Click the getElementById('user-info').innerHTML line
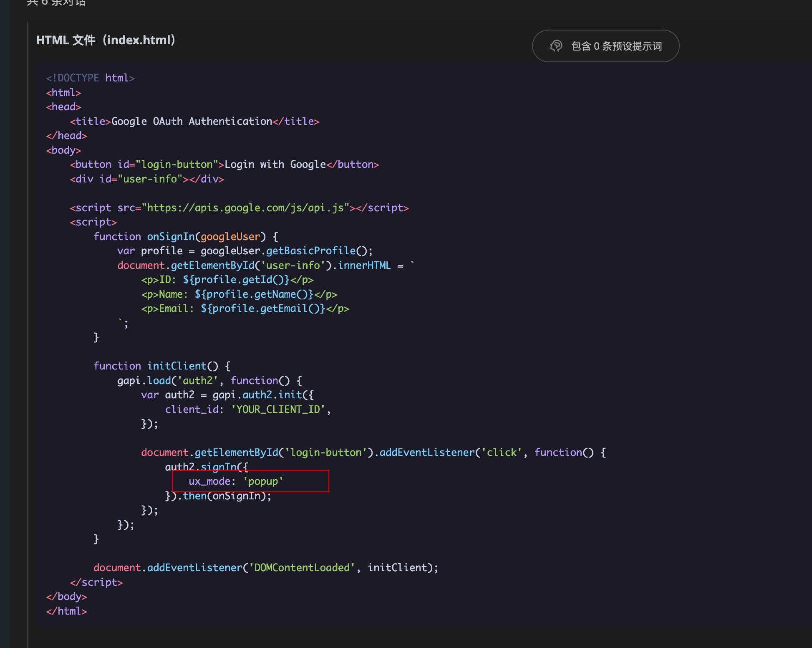Image resolution: width=812 pixels, height=648 pixels. point(266,266)
